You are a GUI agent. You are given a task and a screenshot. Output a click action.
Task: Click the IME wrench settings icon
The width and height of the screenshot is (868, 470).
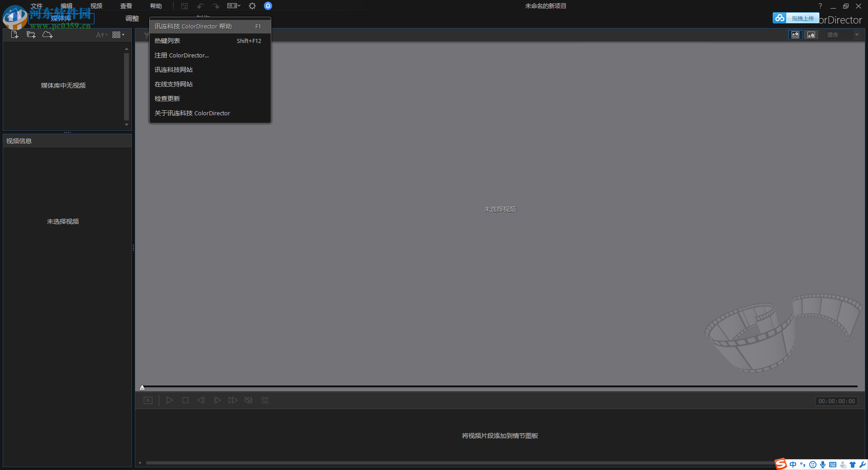[x=863, y=465]
